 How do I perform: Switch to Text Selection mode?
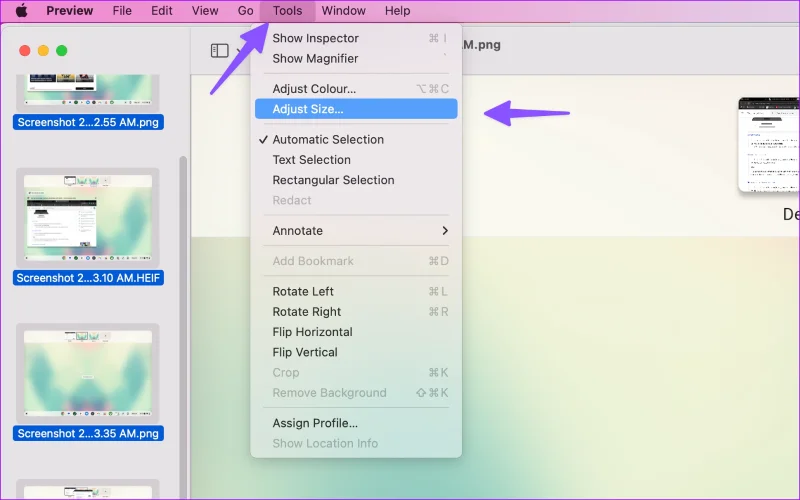[356, 160]
